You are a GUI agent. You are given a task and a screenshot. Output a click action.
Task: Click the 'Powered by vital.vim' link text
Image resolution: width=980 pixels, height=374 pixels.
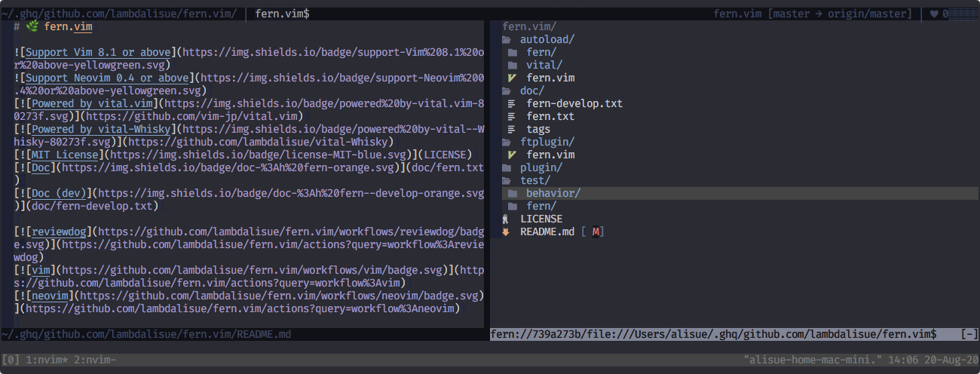click(x=92, y=103)
